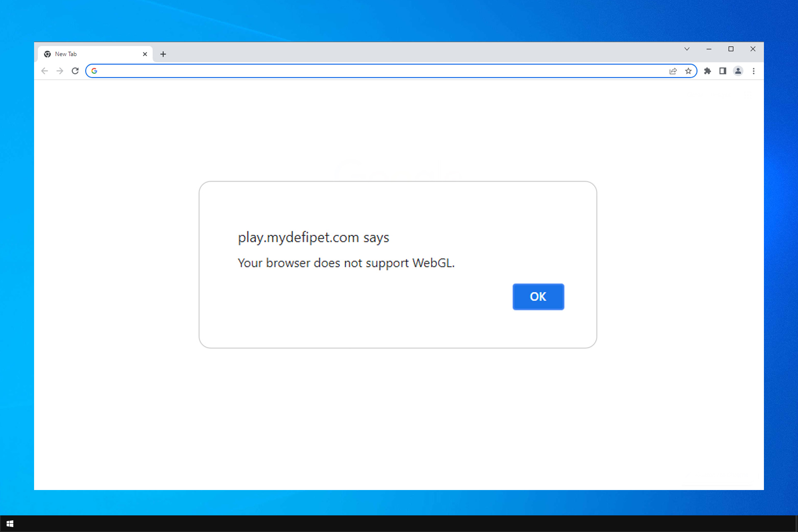This screenshot has height=532, width=798.
Task: Go forward using the forward arrow
Action: click(60, 71)
